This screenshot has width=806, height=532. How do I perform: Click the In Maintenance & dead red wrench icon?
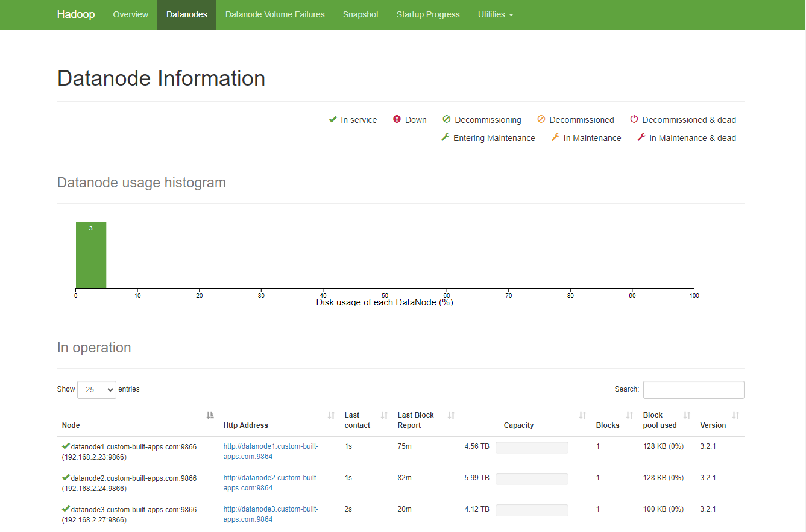click(x=641, y=137)
